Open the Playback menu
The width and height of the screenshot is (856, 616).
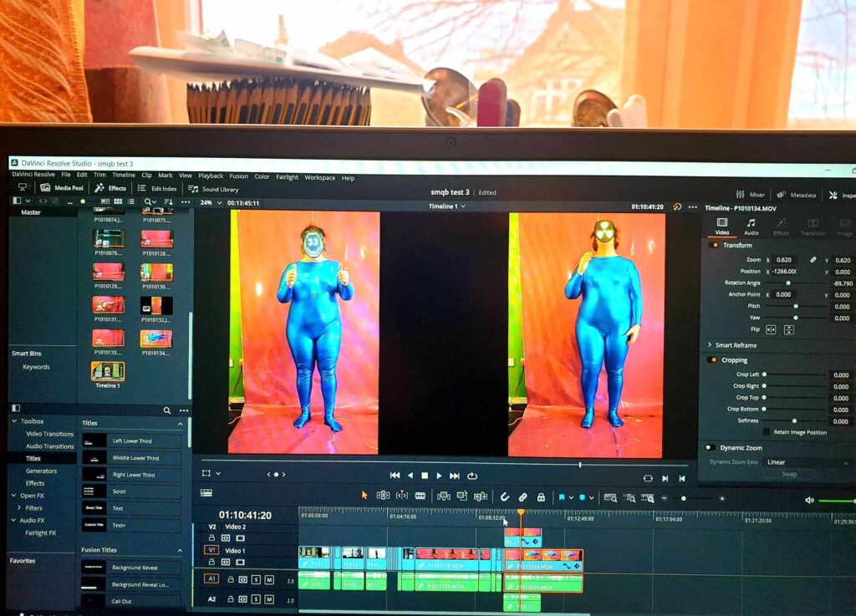pyautogui.click(x=210, y=176)
